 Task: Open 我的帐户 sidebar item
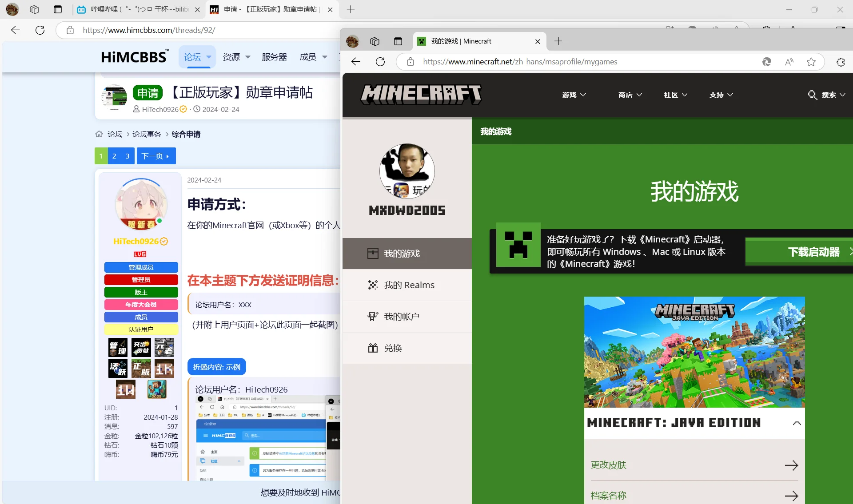click(x=401, y=317)
